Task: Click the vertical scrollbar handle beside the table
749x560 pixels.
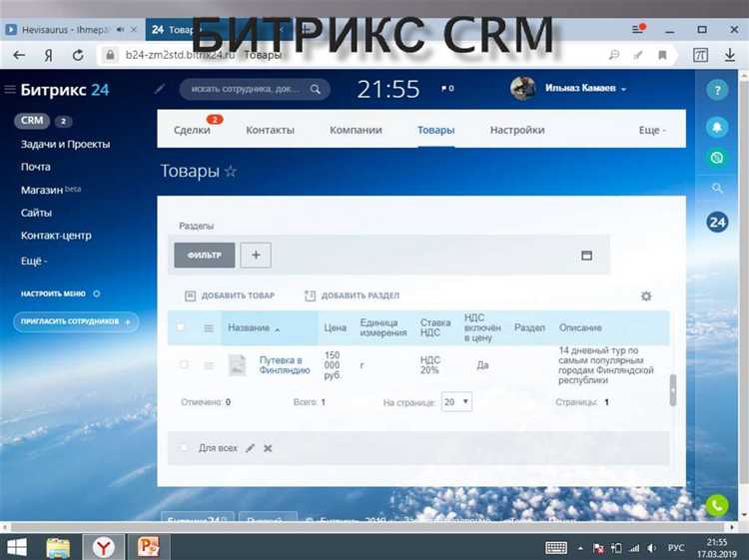Action: [673, 390]
